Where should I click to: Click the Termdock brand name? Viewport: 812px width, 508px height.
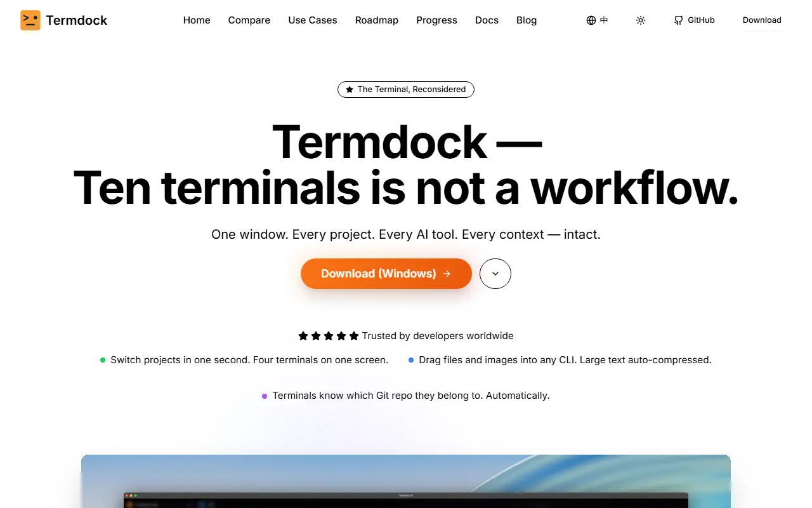[x=77, y=20]
